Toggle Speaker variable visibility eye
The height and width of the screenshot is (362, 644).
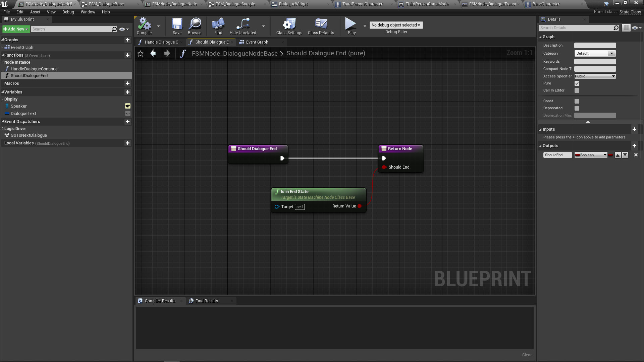point(128,106)
